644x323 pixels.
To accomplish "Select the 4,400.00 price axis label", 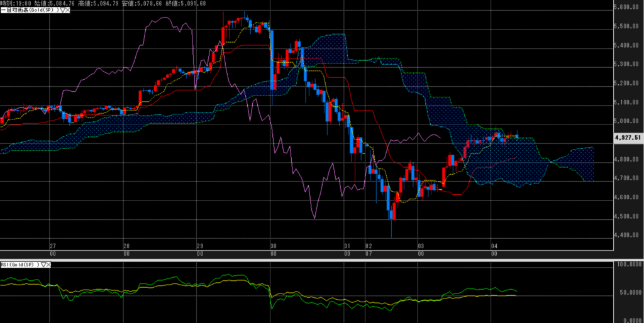I will click(627, 236).
